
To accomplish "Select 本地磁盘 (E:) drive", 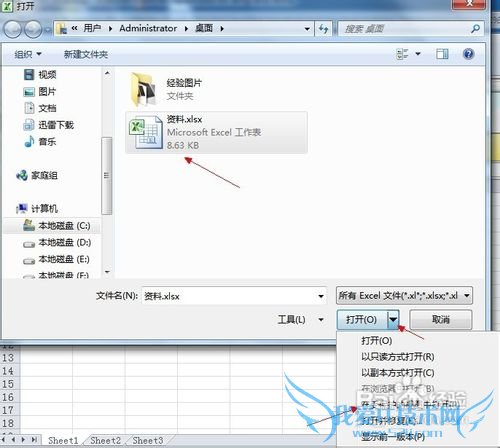I will pyautogui.click(x=56, y=259).
